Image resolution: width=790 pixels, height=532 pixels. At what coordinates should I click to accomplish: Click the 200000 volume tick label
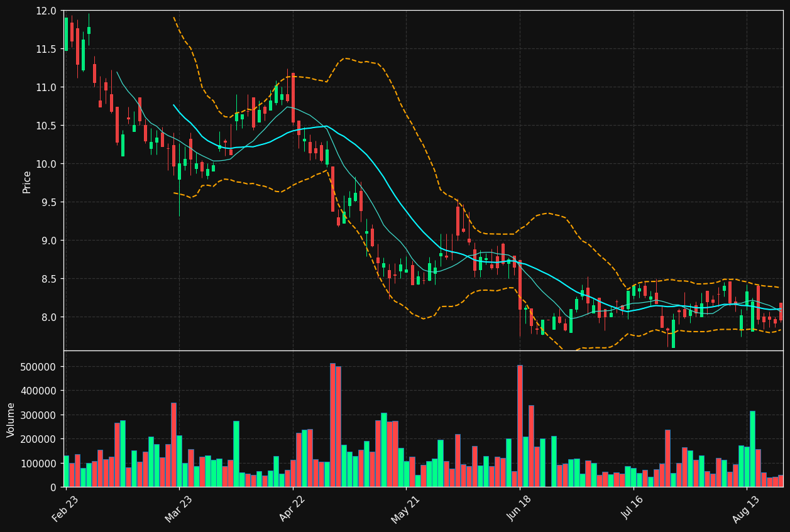[39, 439]
